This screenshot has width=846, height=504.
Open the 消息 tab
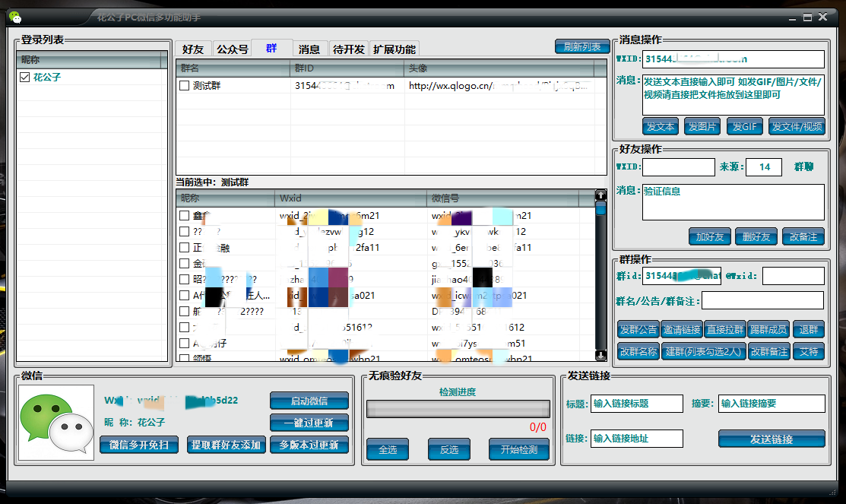click(309, 49)
